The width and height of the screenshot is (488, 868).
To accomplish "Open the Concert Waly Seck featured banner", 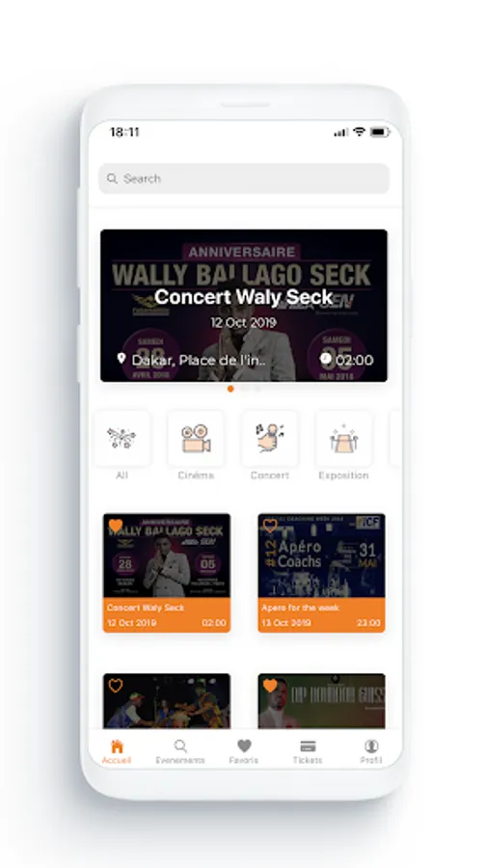I will [244, 306].
